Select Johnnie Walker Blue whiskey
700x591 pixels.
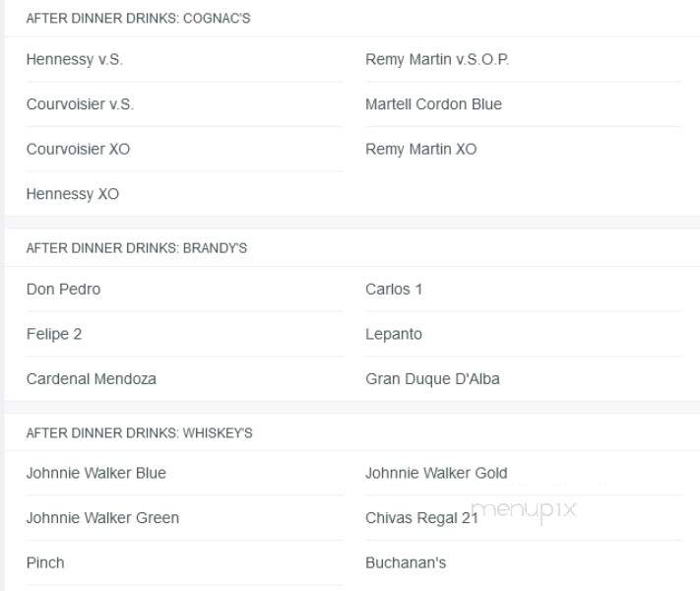tap(95, 473)
